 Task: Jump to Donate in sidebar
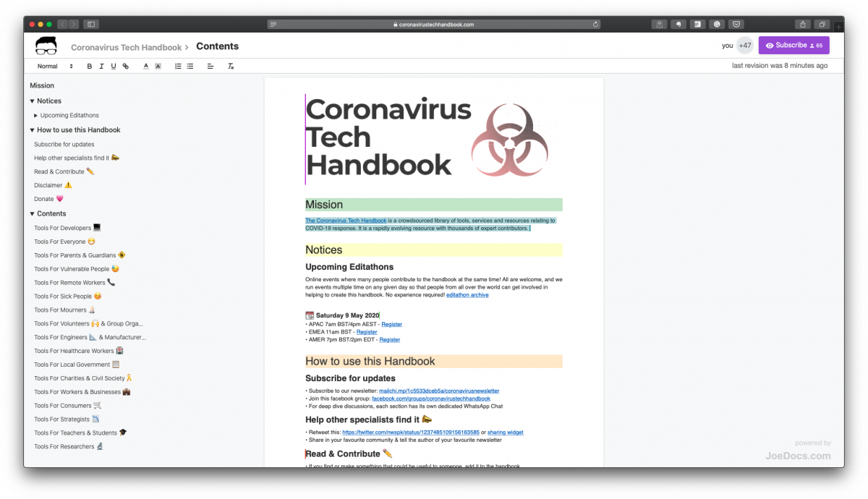[49, 200]
